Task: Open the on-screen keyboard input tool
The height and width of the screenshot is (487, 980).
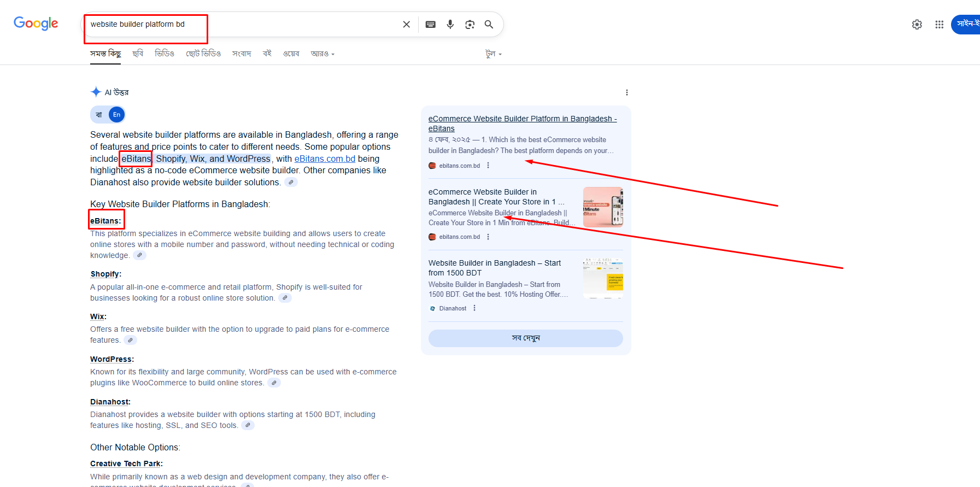Action: [431, 25]
